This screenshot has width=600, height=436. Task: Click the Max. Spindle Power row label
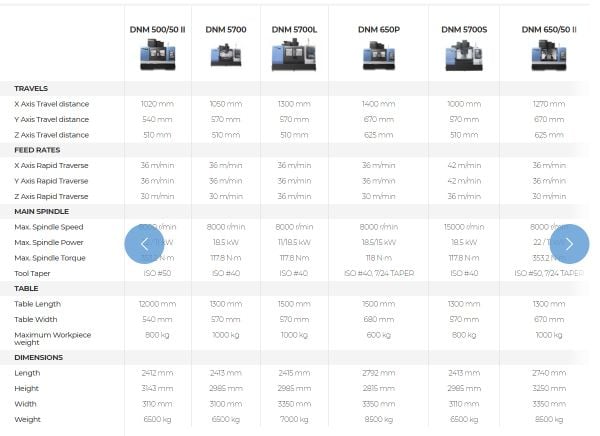point(49,242)
